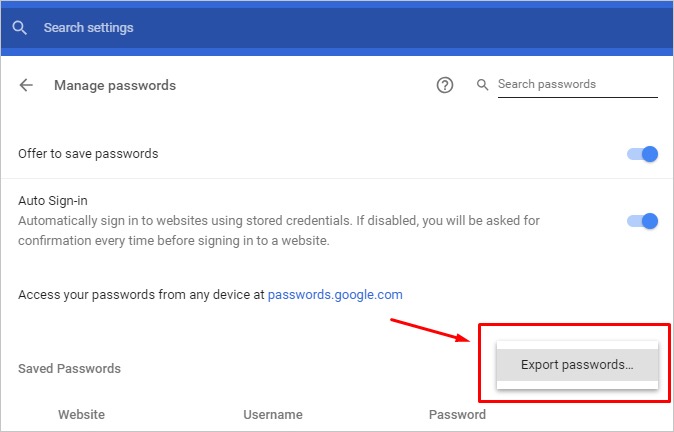This screenshot has height=432, width=674.
Task: Click the magnifier icon in Search settings bar
Action: [19, 28]
